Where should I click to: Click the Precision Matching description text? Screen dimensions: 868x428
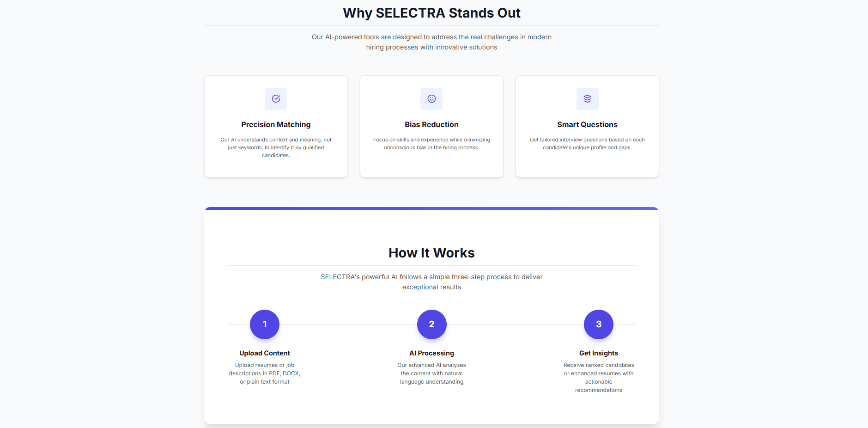pos(276,147)
